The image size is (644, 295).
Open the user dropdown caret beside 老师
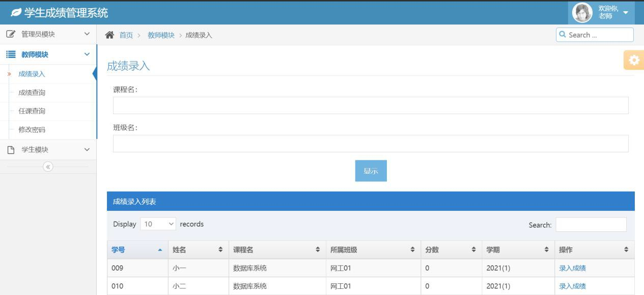point(626,13)
